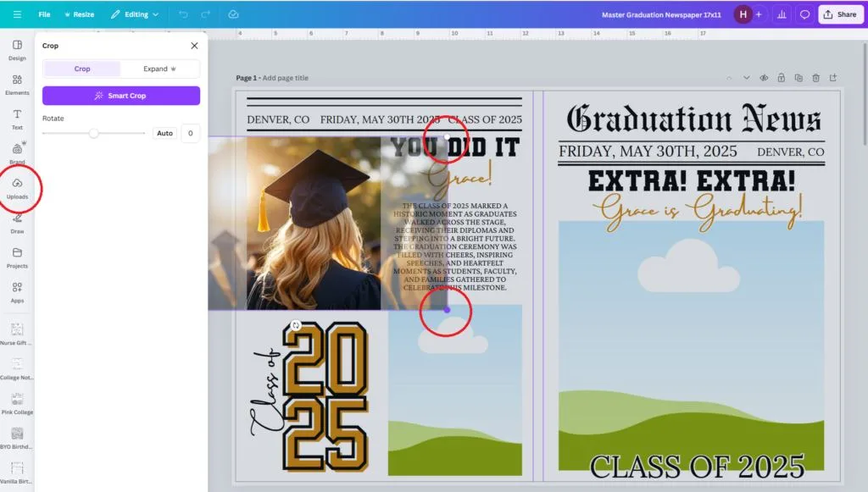The height and width of the screenshot is (492, 868).
Task: Redo the last action
Action: [205, 14]
